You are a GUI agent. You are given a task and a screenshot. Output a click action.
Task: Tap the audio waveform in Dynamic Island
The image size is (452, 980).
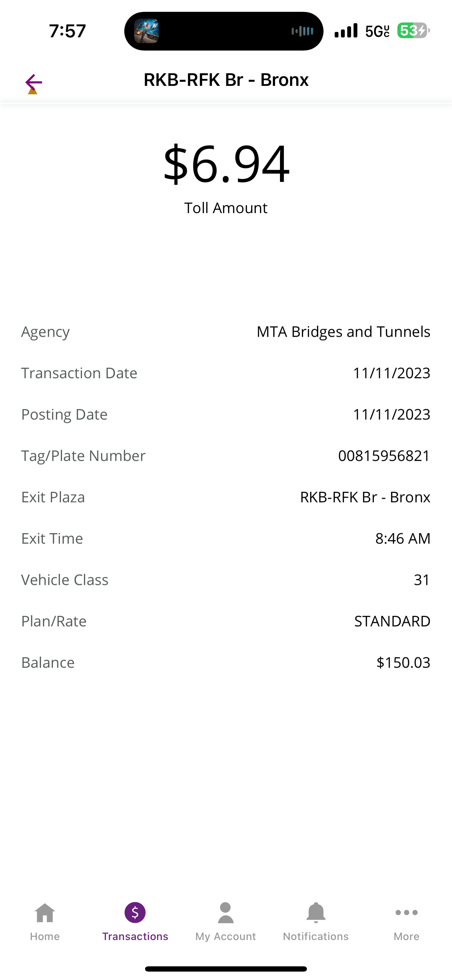pos(302,31)
